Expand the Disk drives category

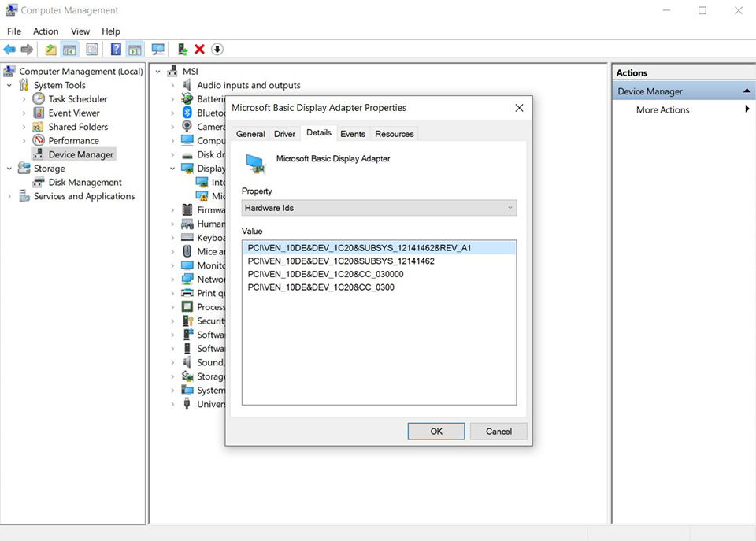[x=172, y=155]
